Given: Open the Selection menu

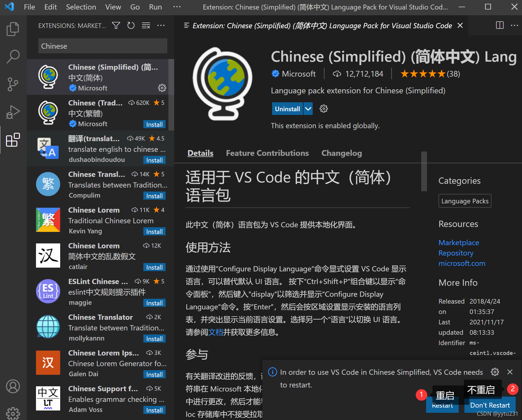Looking at the screenshot, I should pos(81,7).
